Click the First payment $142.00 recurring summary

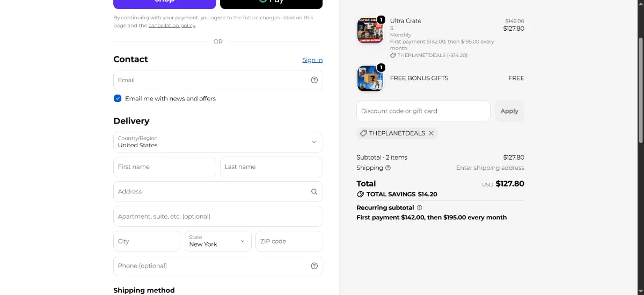[432, 218]
